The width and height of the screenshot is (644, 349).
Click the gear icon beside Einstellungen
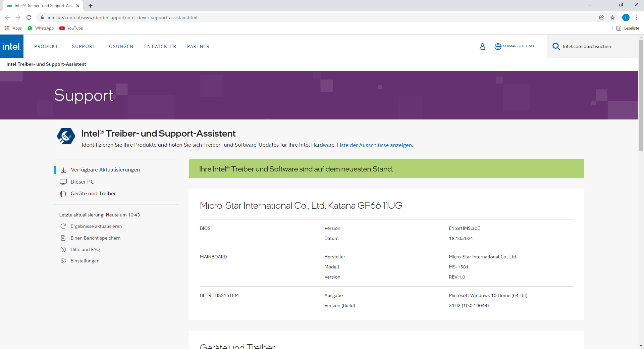63,261
